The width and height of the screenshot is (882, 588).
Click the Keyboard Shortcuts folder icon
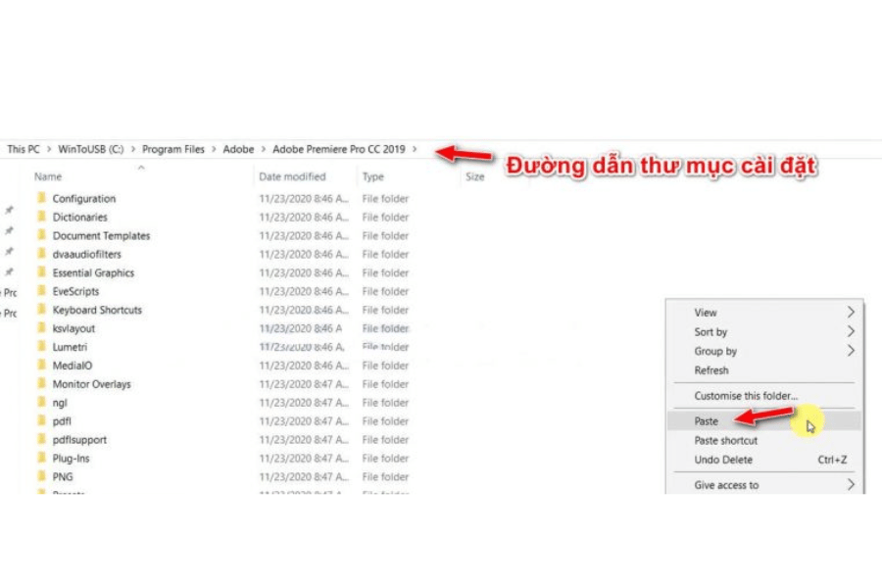click(x=41, y=311)
